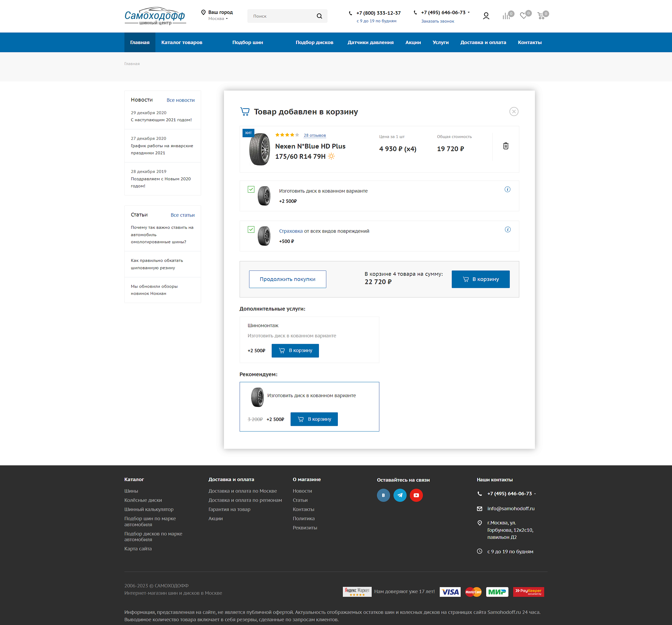Open the product comparison icon
This screenshot has height=625, width=672.
pos(506,16)
